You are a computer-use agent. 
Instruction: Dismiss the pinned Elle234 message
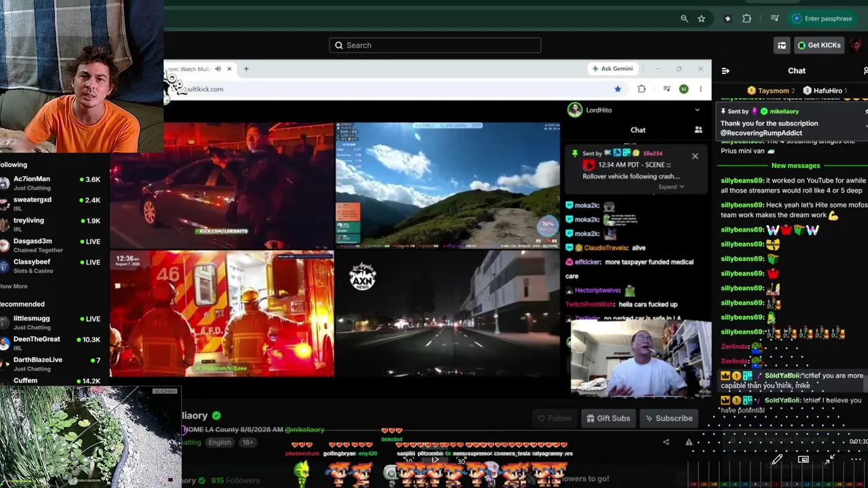pos(695,157)
